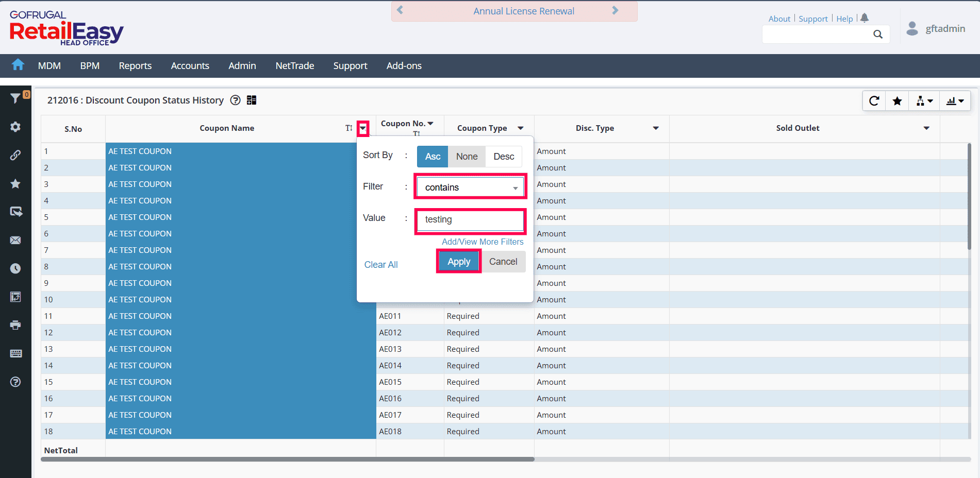Click the printer icon in sidebar

point(15,325)
